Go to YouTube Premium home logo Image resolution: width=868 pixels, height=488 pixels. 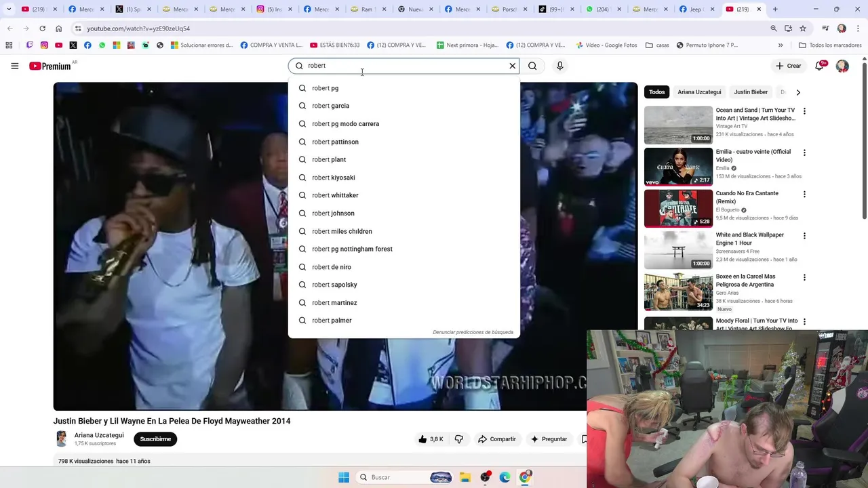(50, 66)
